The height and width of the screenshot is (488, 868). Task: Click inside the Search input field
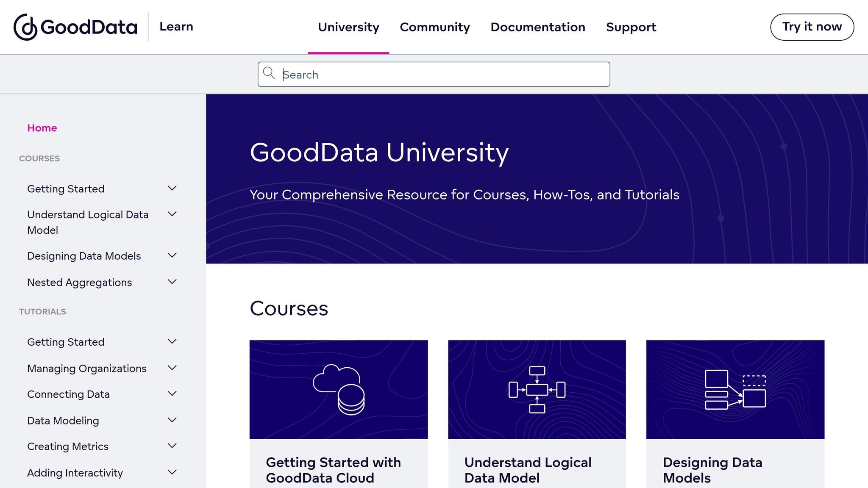(x=424, y=74)
